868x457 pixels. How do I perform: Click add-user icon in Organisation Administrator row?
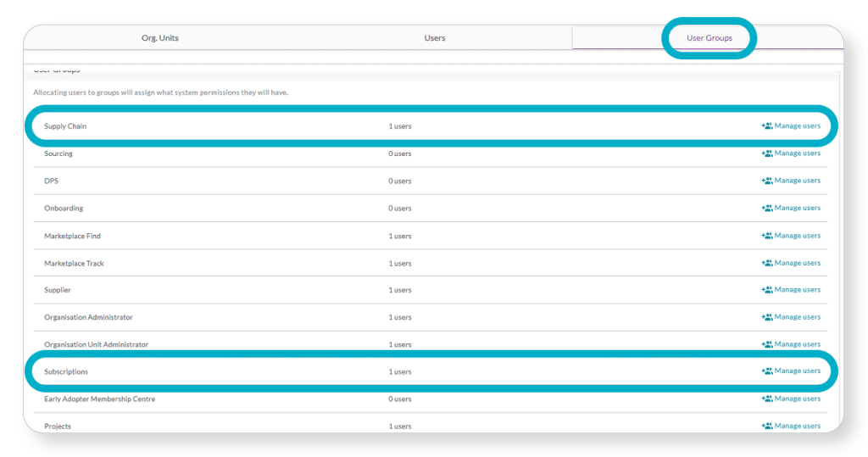click(766, 317)
